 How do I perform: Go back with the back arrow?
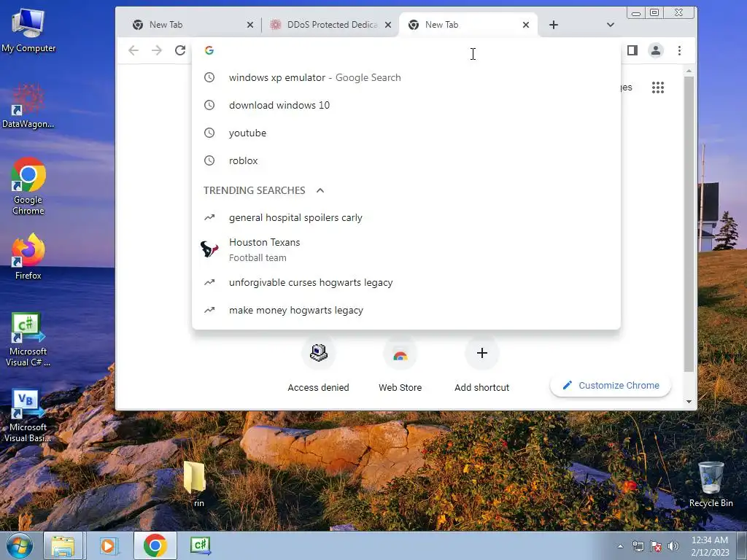tap(133, 50)
